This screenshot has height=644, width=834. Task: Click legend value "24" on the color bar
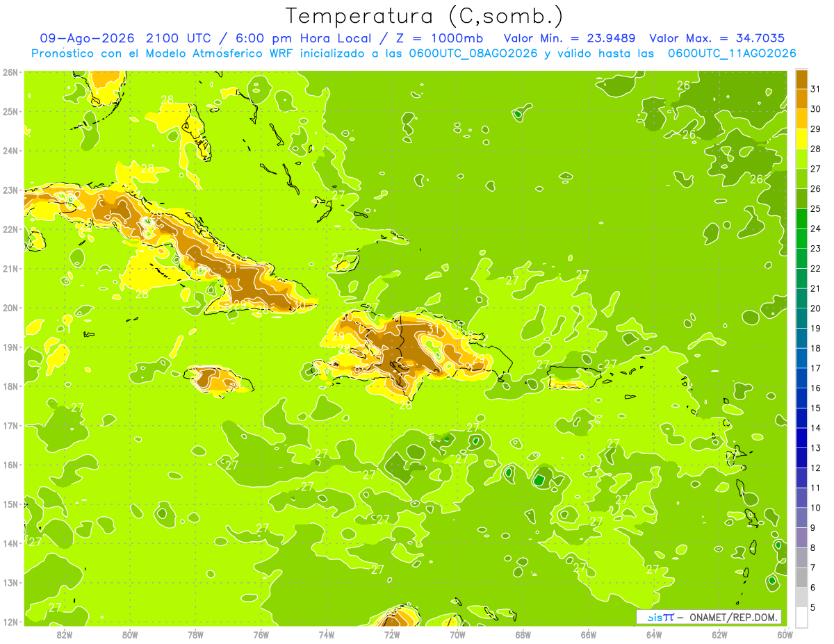pyautogui.click(x=815, y=229)
